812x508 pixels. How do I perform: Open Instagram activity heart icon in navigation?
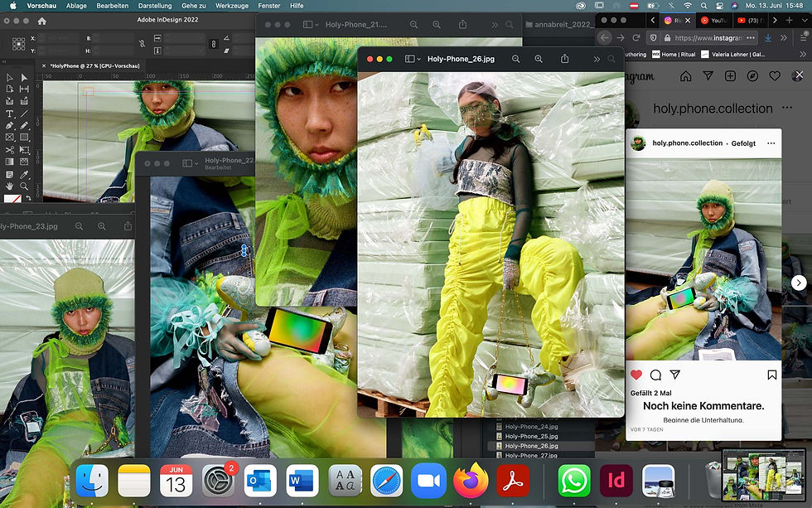point(775,76)
